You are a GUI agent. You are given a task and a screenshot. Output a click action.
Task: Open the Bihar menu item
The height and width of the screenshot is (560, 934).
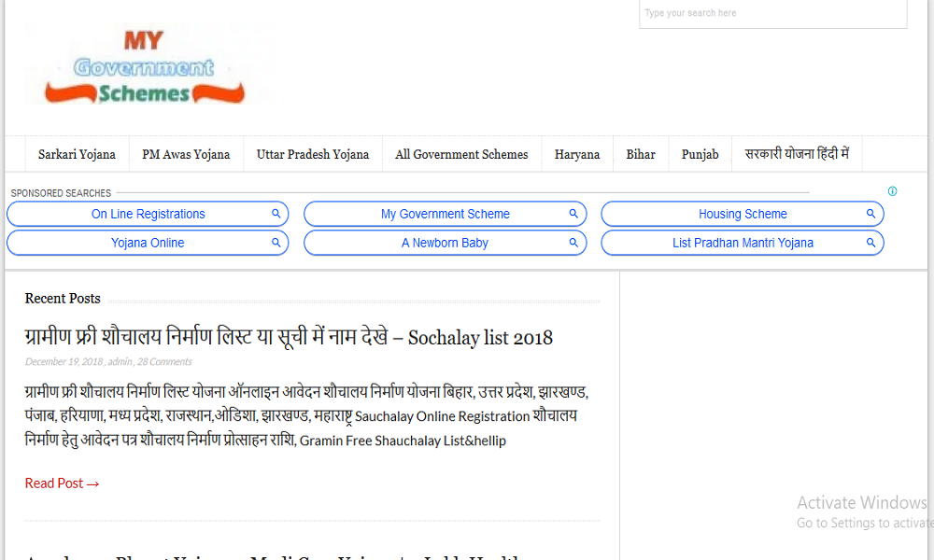click(641, 155)
